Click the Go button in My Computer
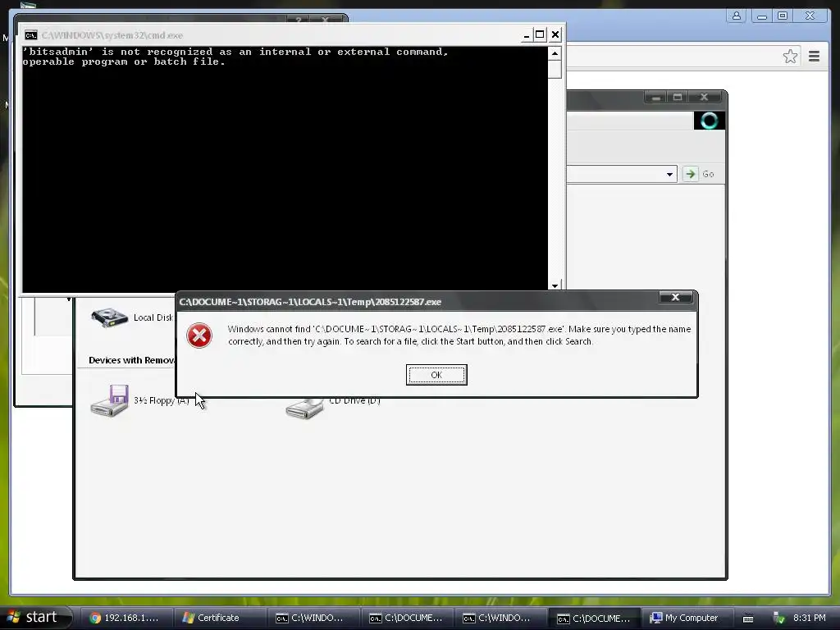 (699, 174)
